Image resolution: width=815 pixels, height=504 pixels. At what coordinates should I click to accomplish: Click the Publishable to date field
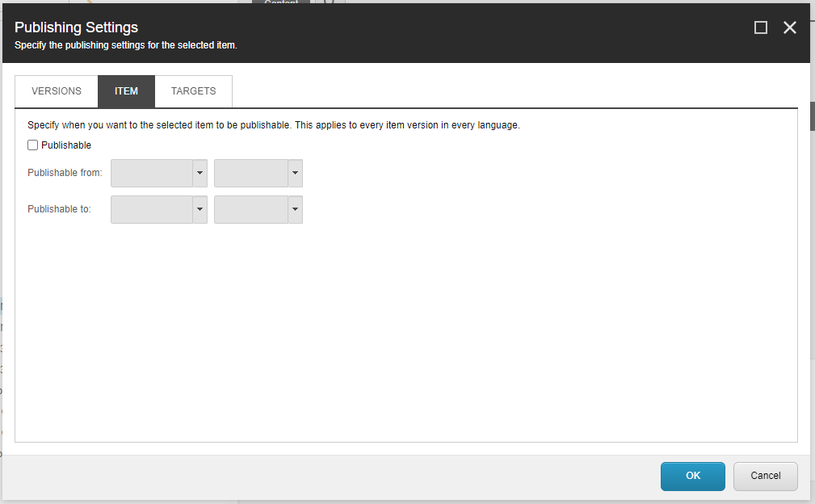(152, 209)
